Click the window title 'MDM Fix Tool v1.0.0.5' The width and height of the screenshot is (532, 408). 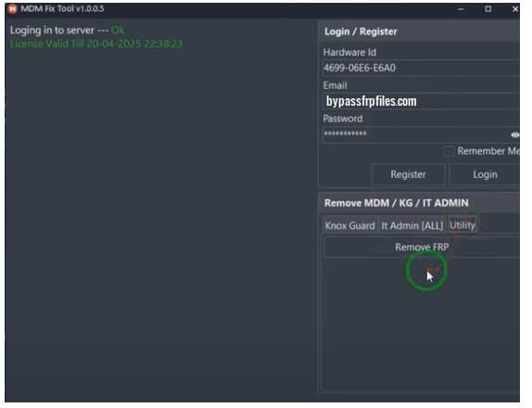62,9
